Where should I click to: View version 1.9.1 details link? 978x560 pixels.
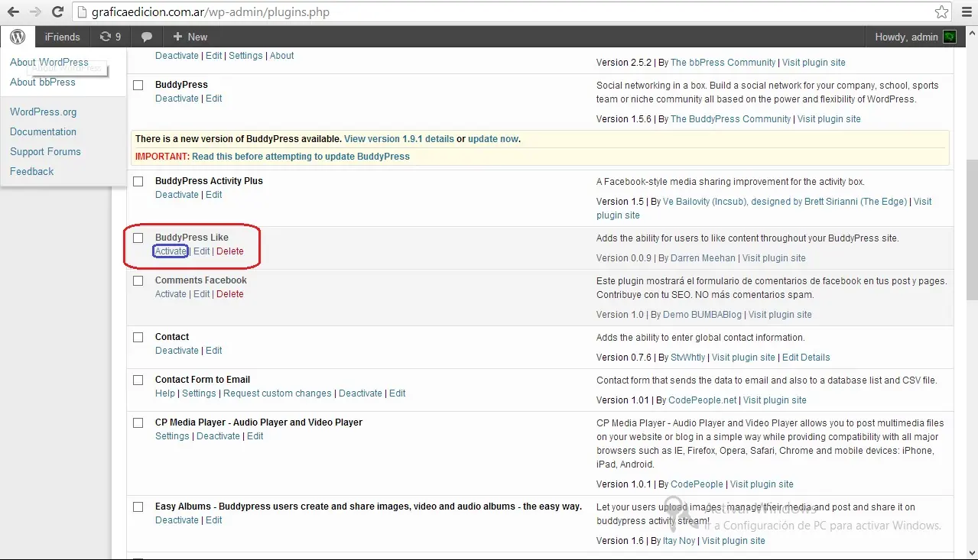click(399, 139)
